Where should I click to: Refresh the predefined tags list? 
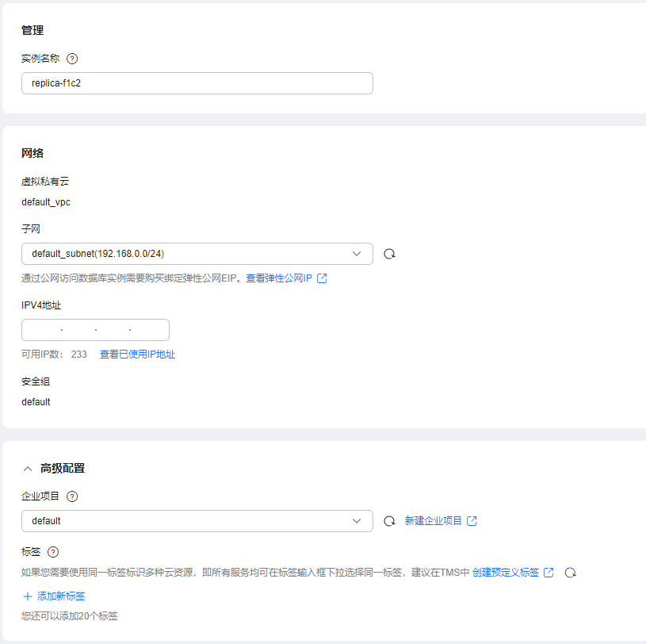coord(570,572)
